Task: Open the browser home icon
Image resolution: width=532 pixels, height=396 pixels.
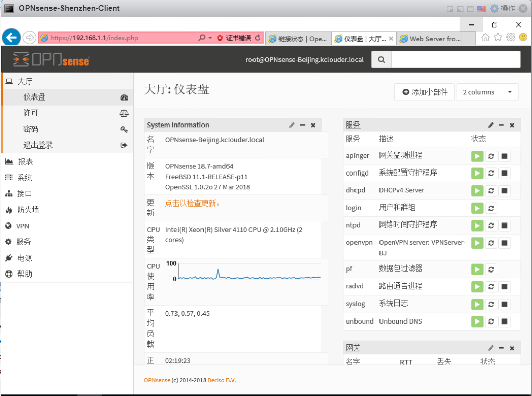Action: 485,37
